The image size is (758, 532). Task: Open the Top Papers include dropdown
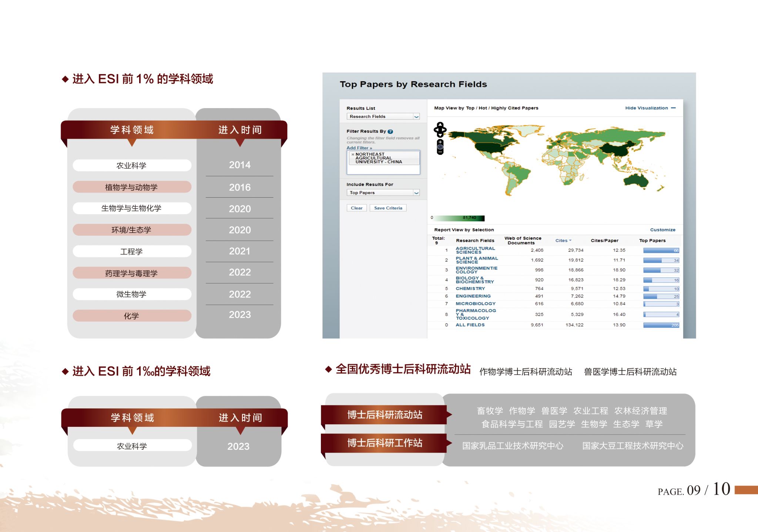[416, 193]
